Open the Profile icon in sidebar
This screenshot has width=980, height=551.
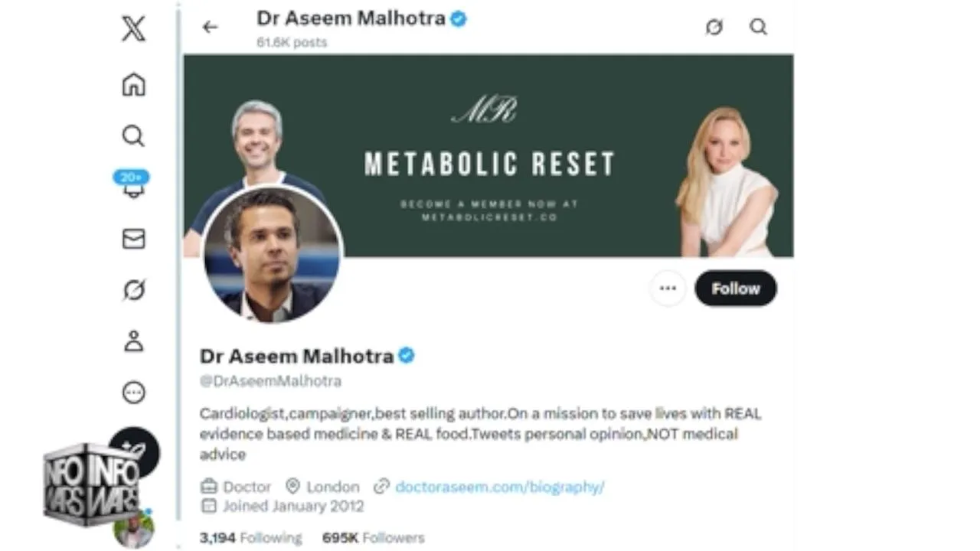(x=133, y=341)
